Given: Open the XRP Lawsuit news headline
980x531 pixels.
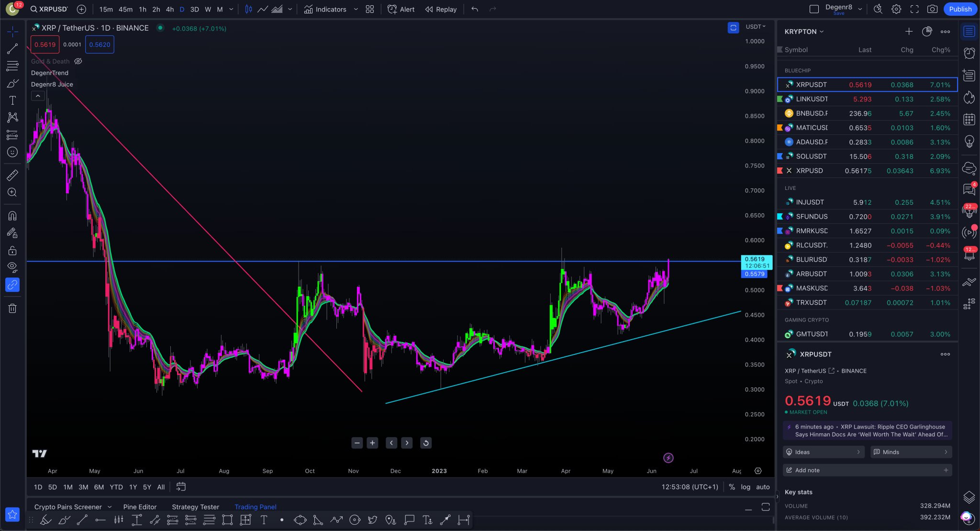Looking at the screenshot, I should point(867,431).
